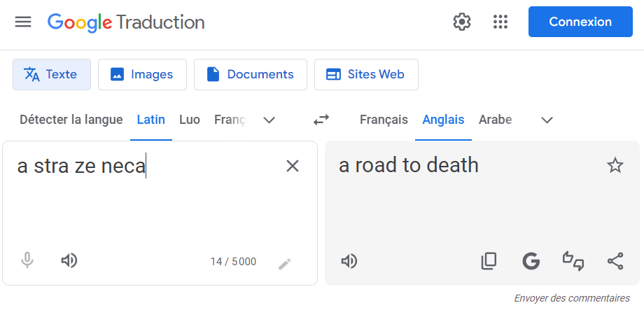The width and height of the screenshot is (644, 310).
Task: Open the main hamburger menu
Action: pos(23,22)
